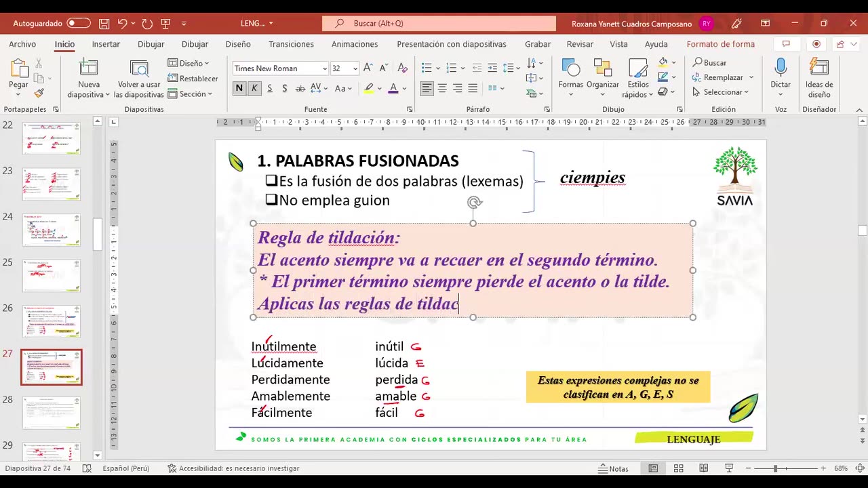Start slideshow from status bar icon

(x=729, y=468)
